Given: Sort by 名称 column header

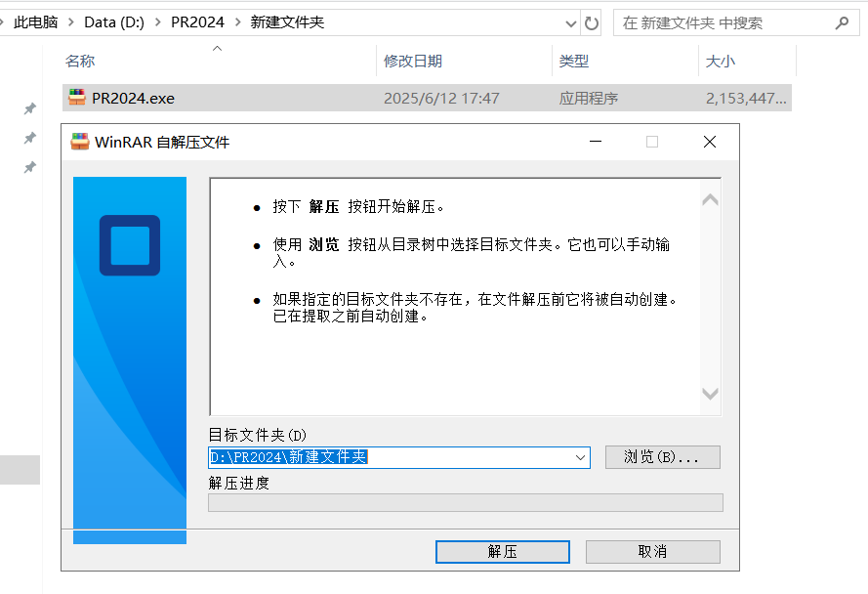Looking at the screenshot, I should [x=80, y=61].
